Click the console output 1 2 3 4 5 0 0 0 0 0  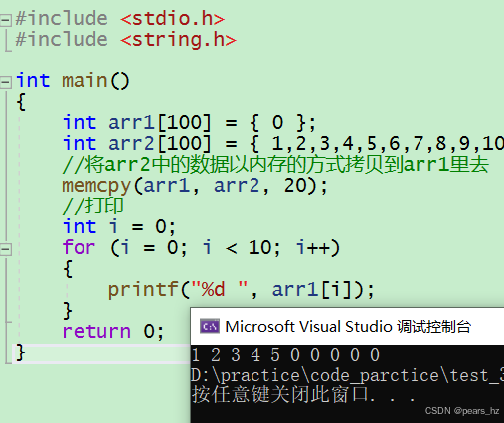285,354
